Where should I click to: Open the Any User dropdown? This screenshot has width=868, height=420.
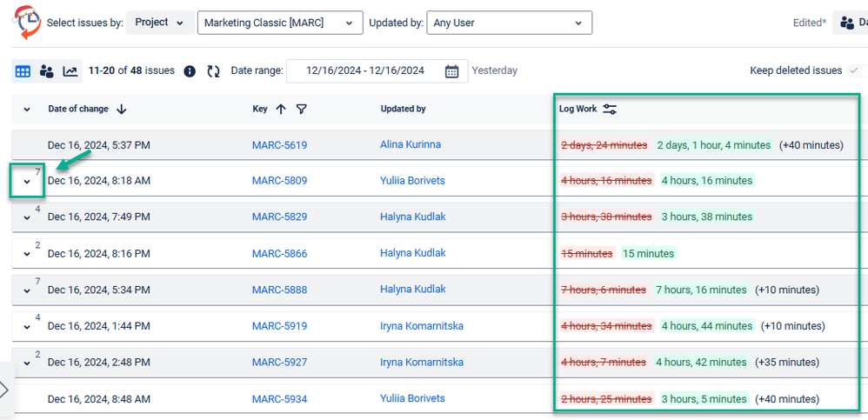click(x=510, y=23)
